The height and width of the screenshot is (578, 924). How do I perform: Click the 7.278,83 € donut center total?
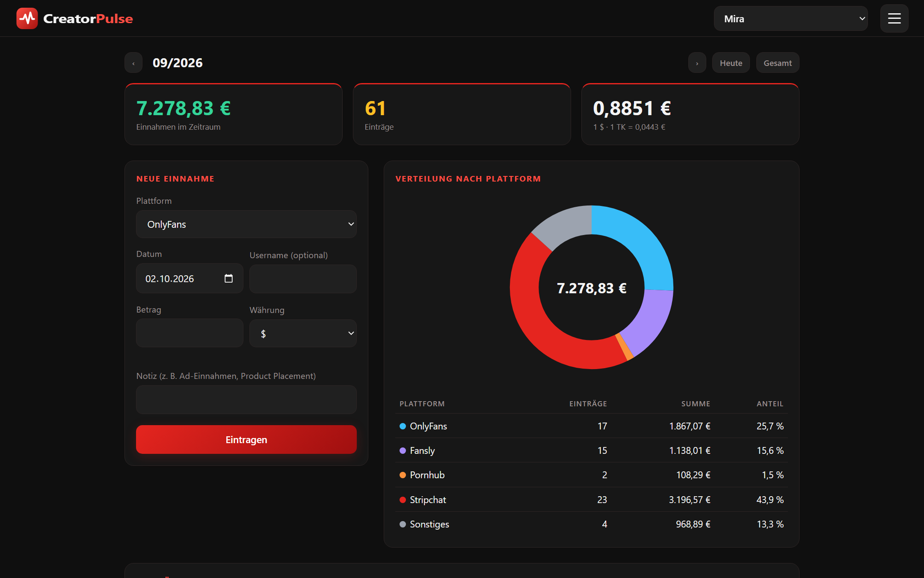[x=592, y=288]
